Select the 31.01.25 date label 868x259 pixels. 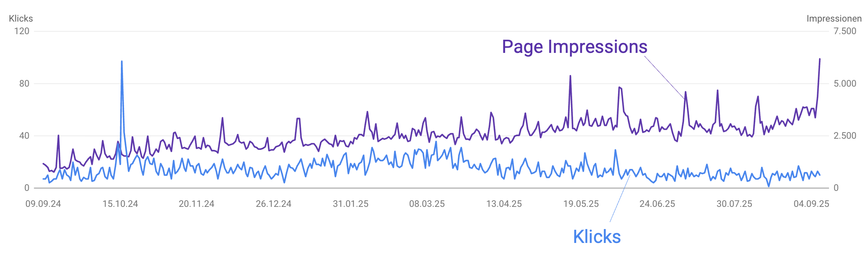(351, 204)
